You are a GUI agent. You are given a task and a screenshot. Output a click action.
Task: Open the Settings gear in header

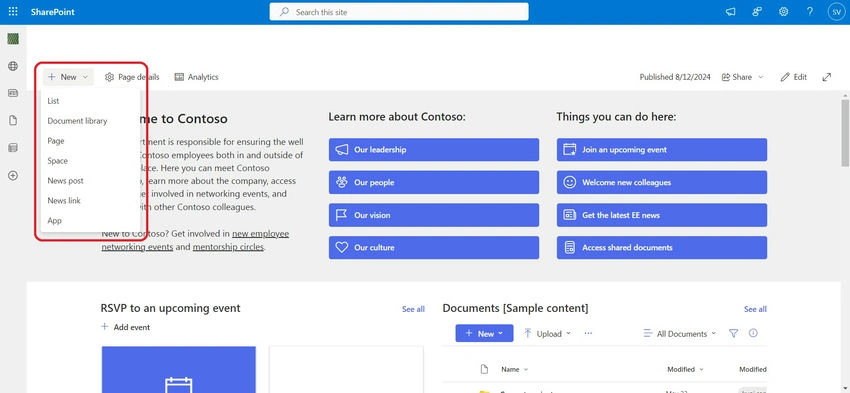click(783, 12)
